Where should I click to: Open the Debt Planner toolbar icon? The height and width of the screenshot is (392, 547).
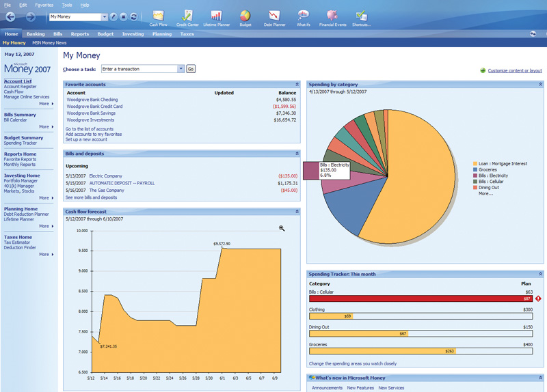275,18
